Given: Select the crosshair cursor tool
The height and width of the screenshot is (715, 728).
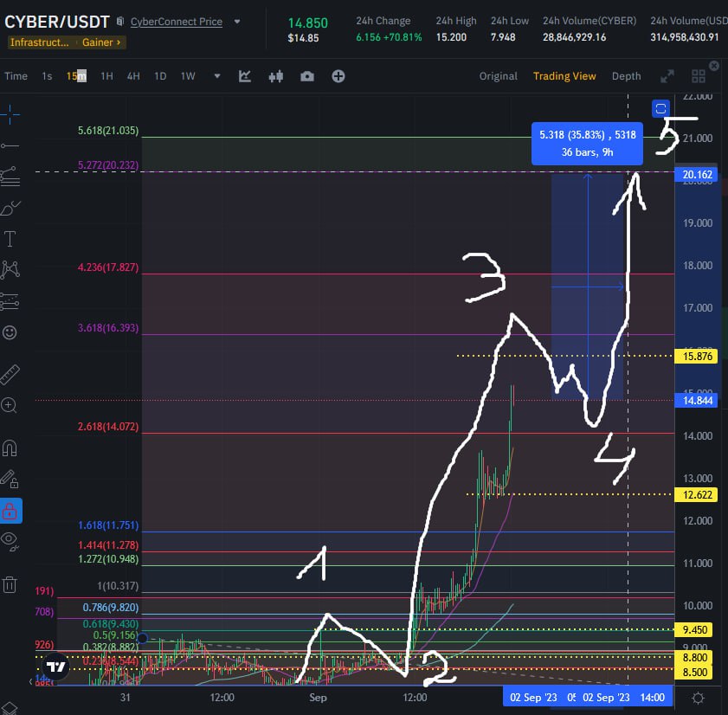Looking at the screenshot, I should pos(10,114).
